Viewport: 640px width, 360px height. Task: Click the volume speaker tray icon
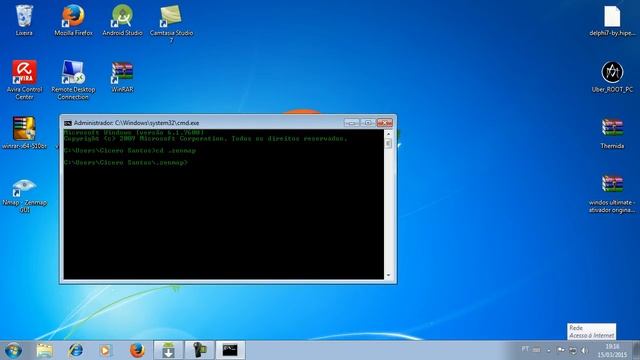pos(584,350)
